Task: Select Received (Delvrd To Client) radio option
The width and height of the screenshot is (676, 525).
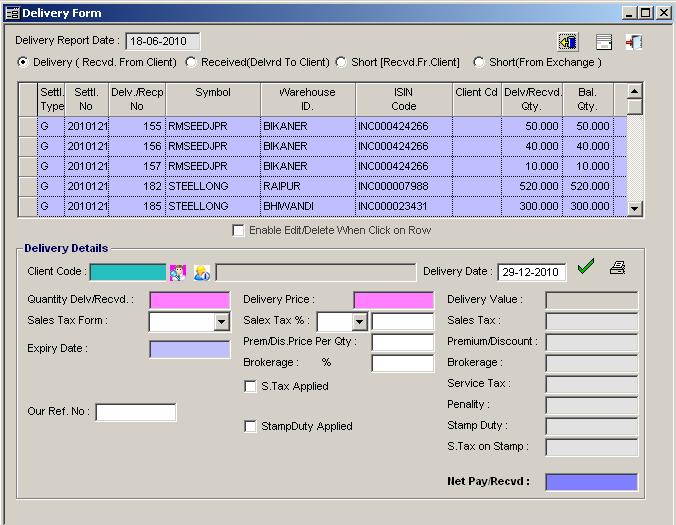Action: point(191,62)
